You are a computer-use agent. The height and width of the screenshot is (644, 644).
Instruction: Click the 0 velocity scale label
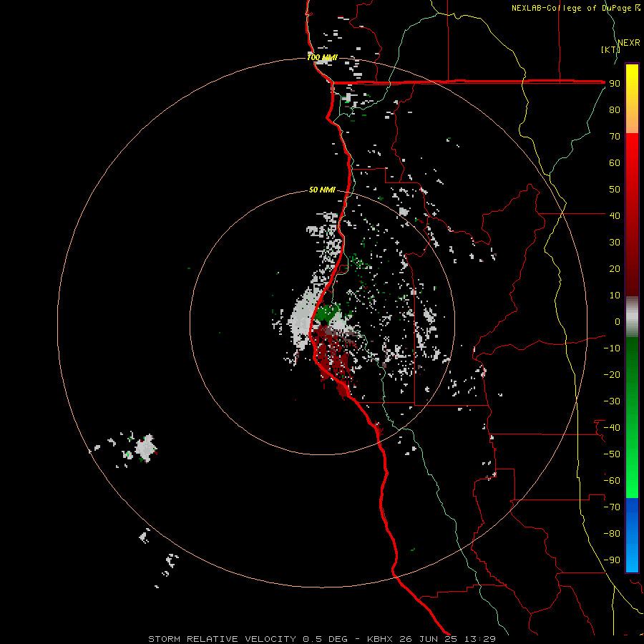pos(618,321)
